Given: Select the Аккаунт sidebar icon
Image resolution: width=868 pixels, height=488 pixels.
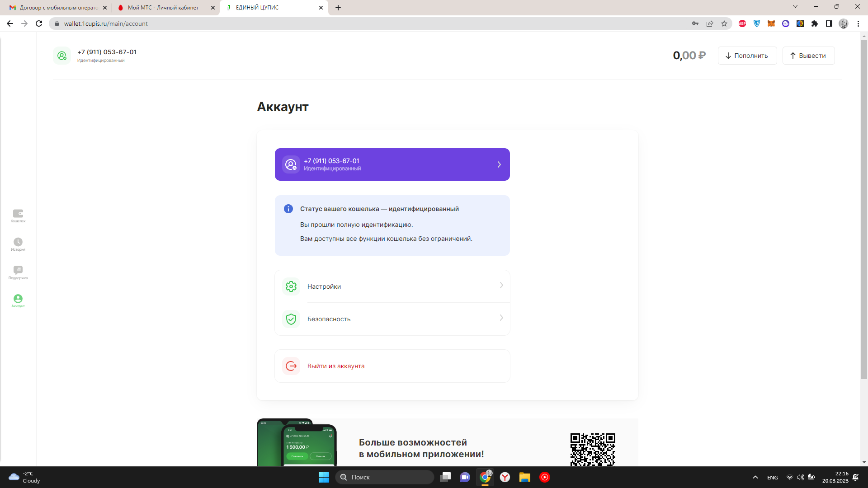Looking at the screenshot, I should (x=18, y=299).
